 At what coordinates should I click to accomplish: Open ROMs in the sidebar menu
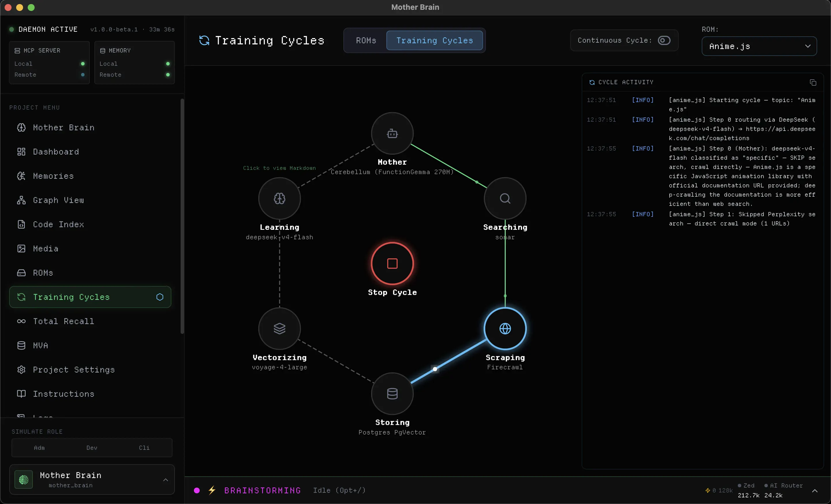(90, 272)
